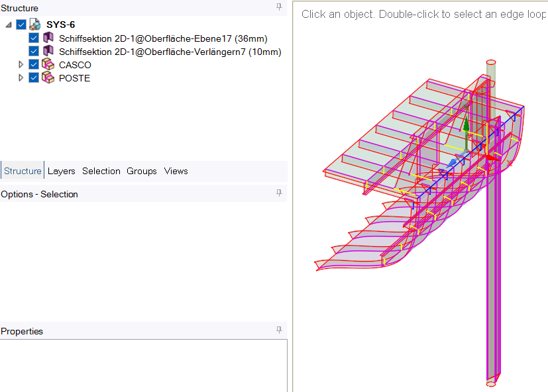Switch to the Structure tab
Viewport: 548px width, 392px height.
(23, 171)
